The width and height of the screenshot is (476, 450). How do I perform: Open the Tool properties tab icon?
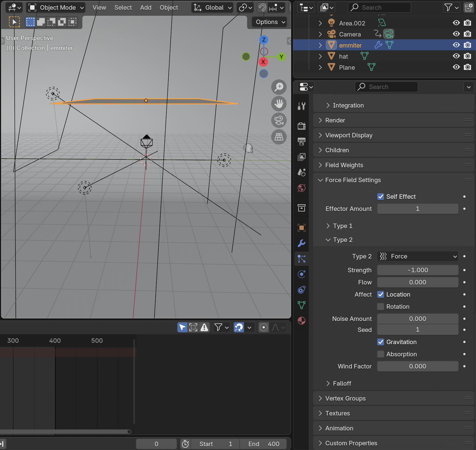coord(302,106)
